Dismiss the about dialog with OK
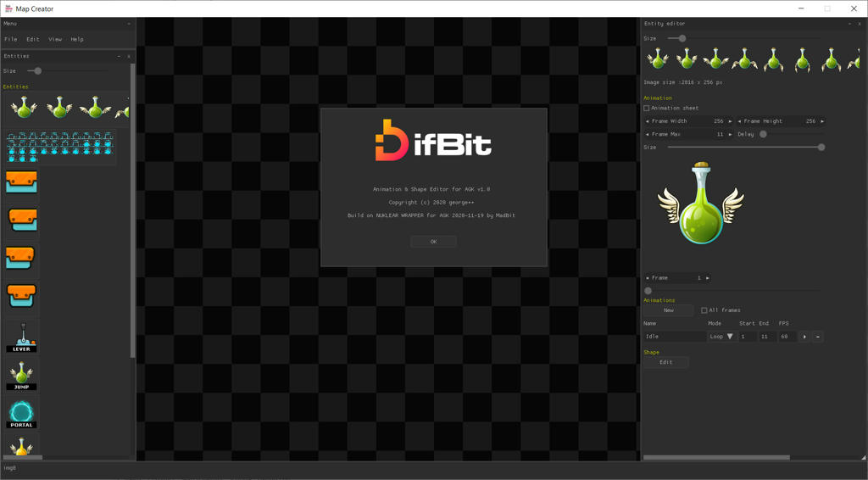This screenshot has height=480, width=868. click(433, 242)
